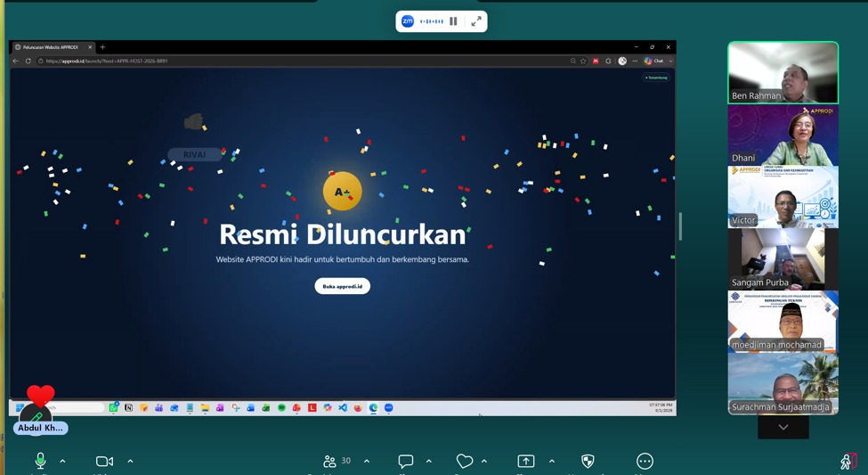Click the Tersambung status badge

(x=656, y=78)
